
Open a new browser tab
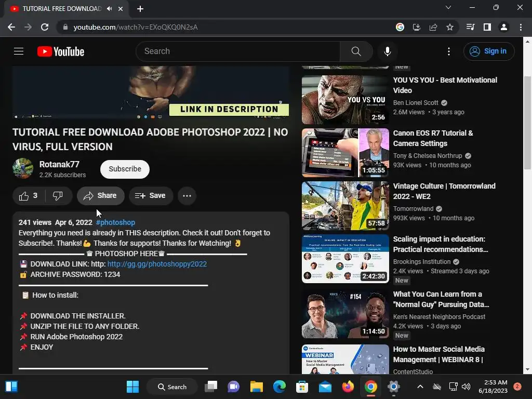(140, 9)
